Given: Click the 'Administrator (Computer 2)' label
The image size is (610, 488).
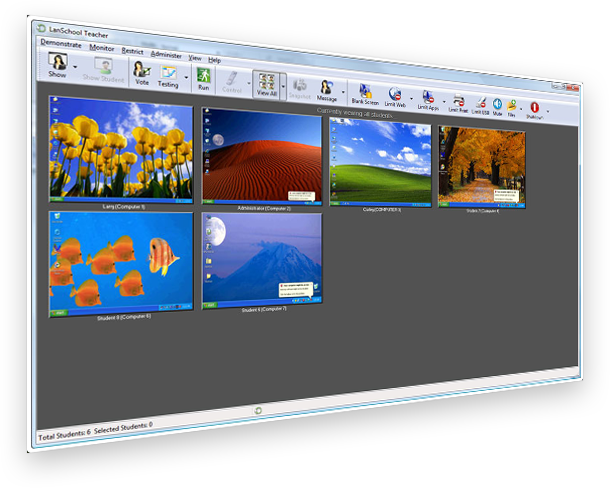Looking at the screenshot, I should coord(264,209).
